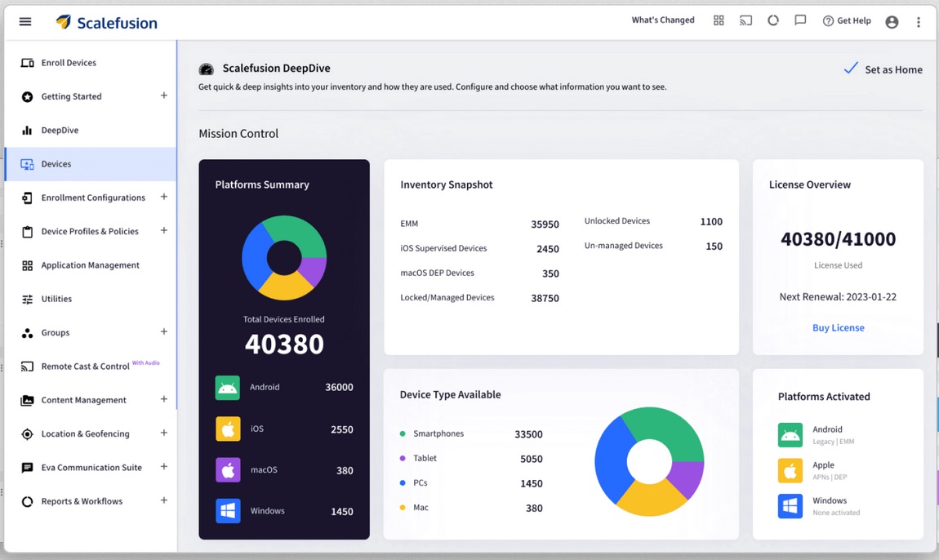Open the chat message icon
This screenshot has height=560, width=939.
(800, 20)
